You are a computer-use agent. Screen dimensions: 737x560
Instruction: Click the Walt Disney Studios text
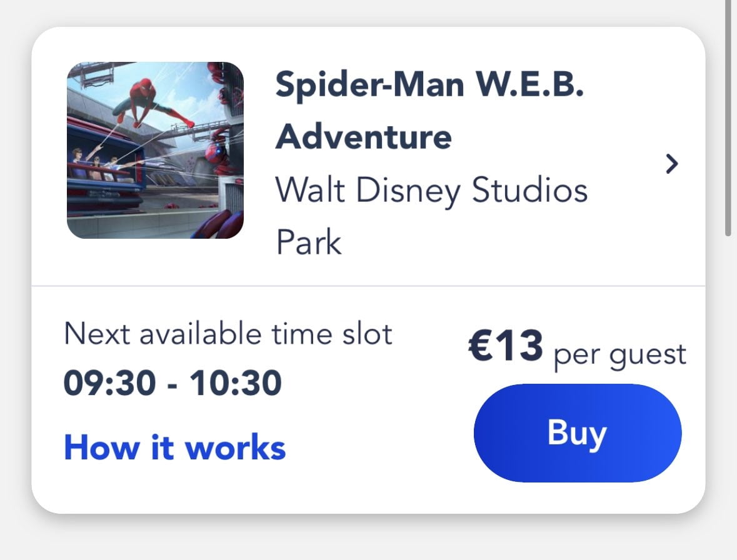tap(431, 190)
